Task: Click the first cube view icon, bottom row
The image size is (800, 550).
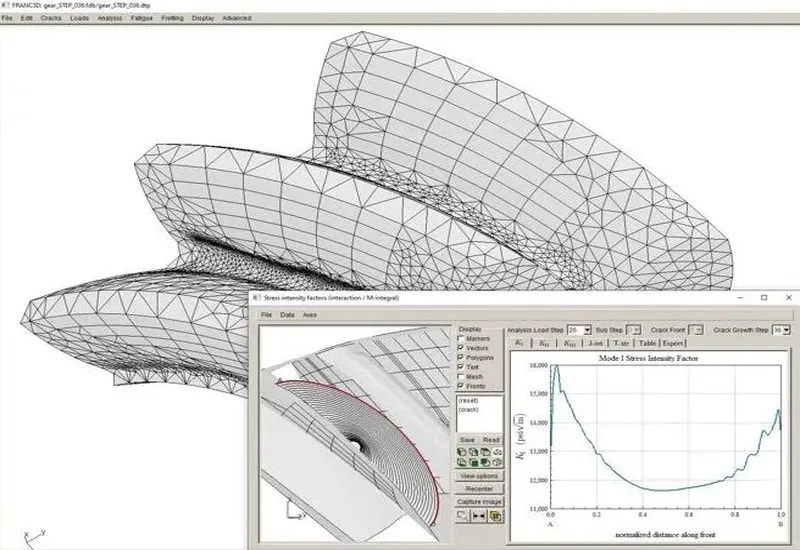Action: tap(461, 462)
